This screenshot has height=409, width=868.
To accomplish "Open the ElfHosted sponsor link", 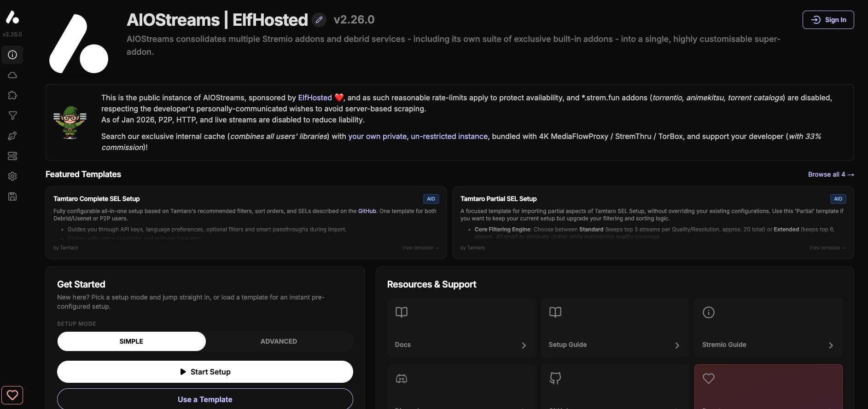I will pos(315,98).
